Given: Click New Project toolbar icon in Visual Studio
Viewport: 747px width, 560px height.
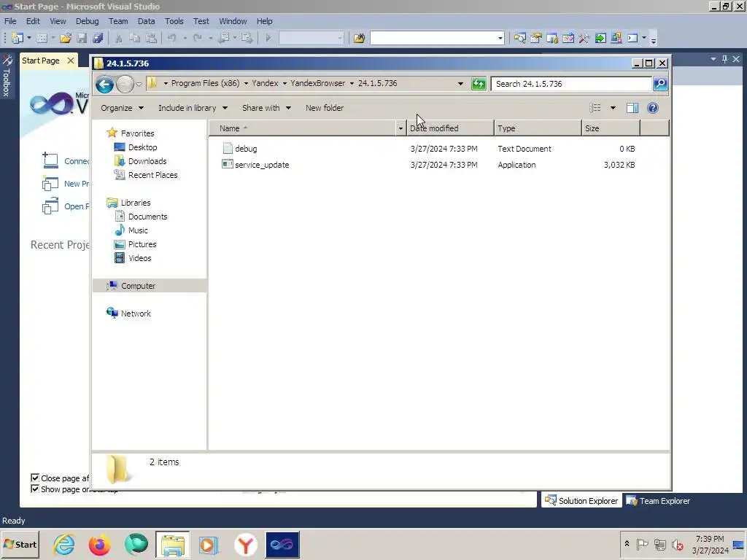Looking at the screenshot, I should coord(18,38).
